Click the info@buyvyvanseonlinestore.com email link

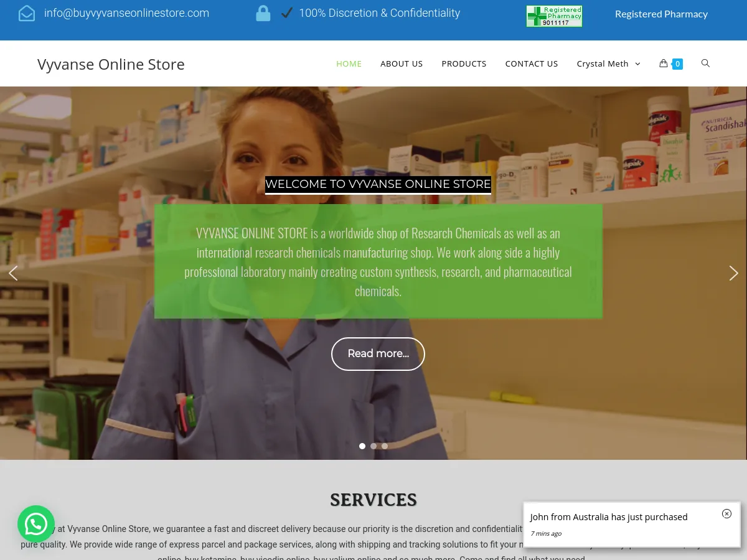point(126,13)
